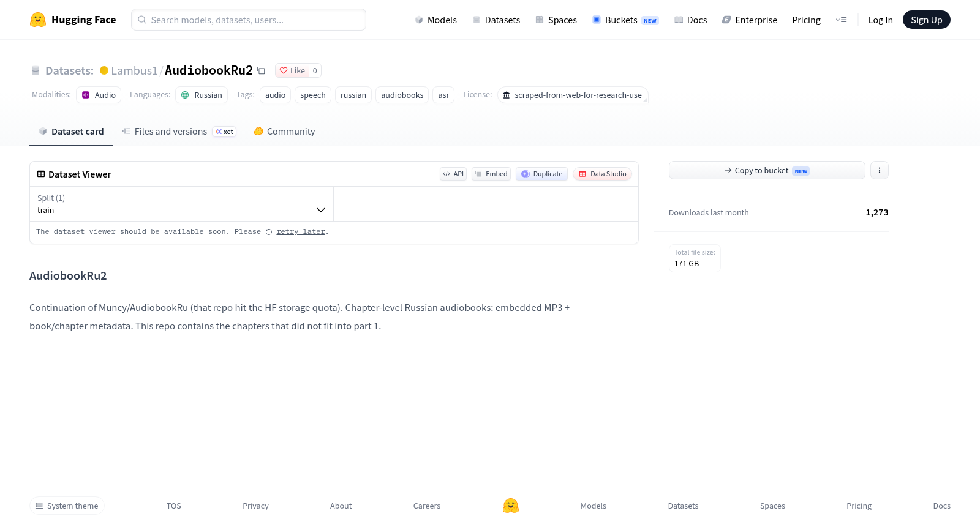980x527 pixels.
Task: Open Models in the top navigation
Action: coord(435,20)
